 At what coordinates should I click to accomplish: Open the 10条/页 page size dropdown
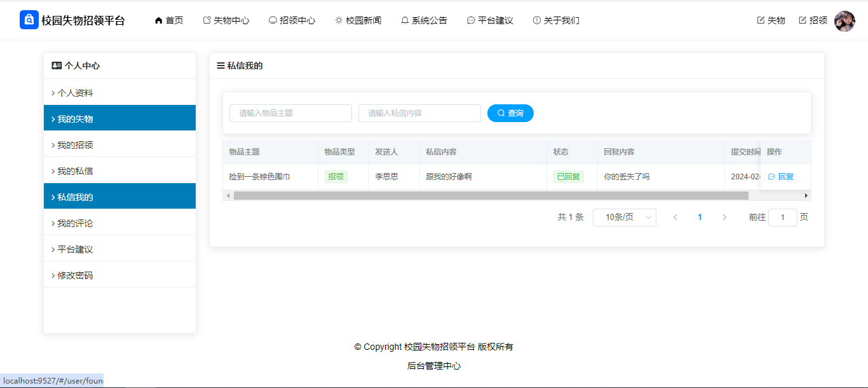point(625,218)
